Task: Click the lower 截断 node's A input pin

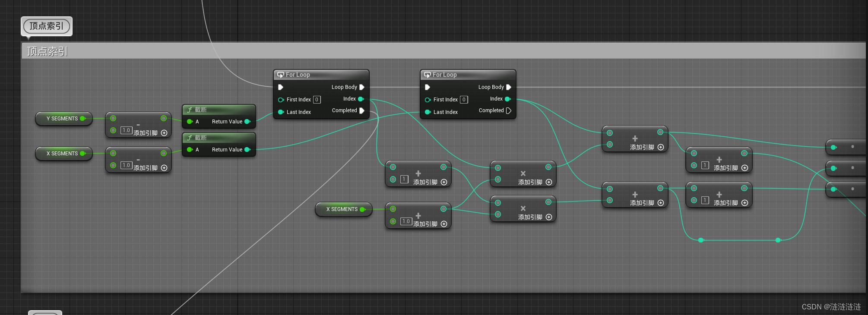Action: coord(190,150)
